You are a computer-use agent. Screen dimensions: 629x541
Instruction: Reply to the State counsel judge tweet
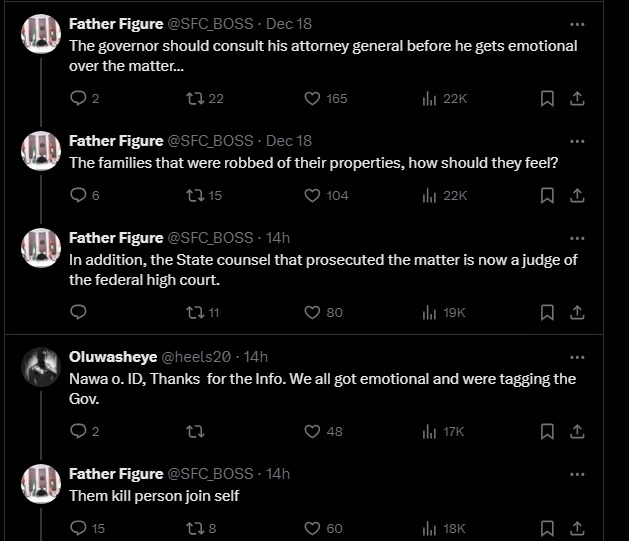pos(79,312)
